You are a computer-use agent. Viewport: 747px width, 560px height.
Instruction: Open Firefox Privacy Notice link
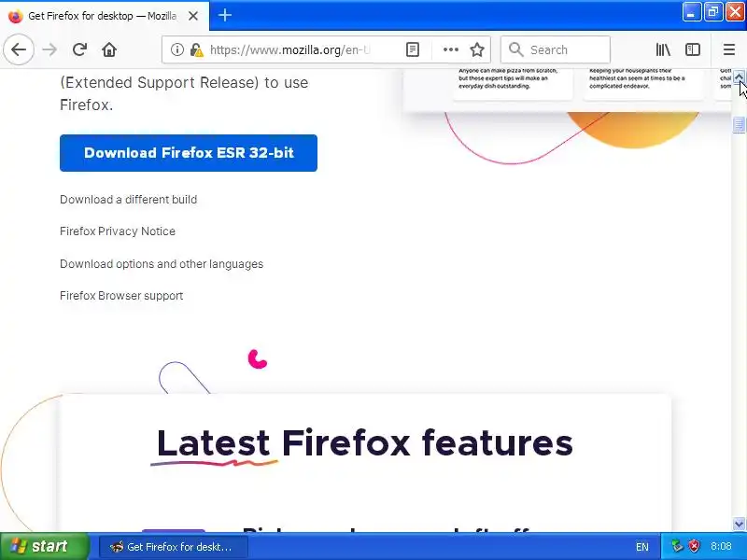118,231
